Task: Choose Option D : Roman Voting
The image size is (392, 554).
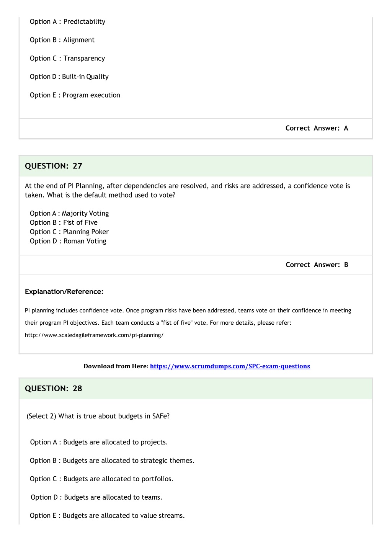Action: 68,241
